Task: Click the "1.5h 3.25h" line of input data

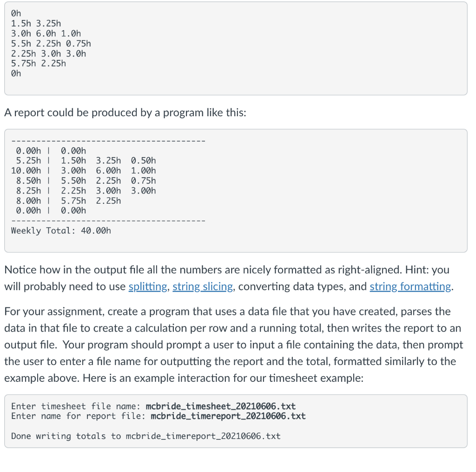Action: 36,23
